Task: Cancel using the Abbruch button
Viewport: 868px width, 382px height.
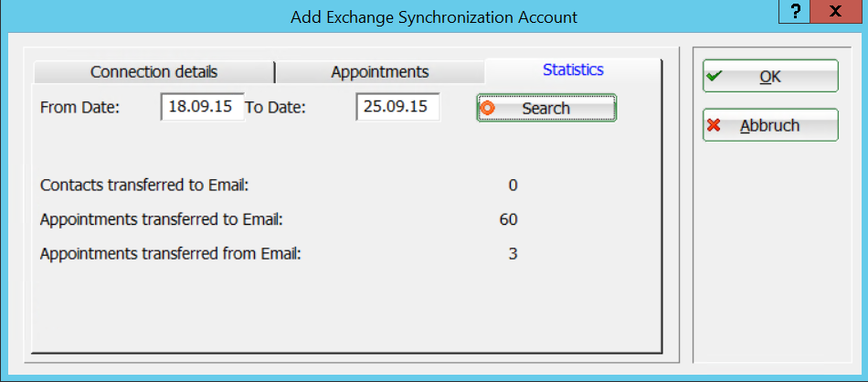Action: pyautogui.click(x=770, y=126)
